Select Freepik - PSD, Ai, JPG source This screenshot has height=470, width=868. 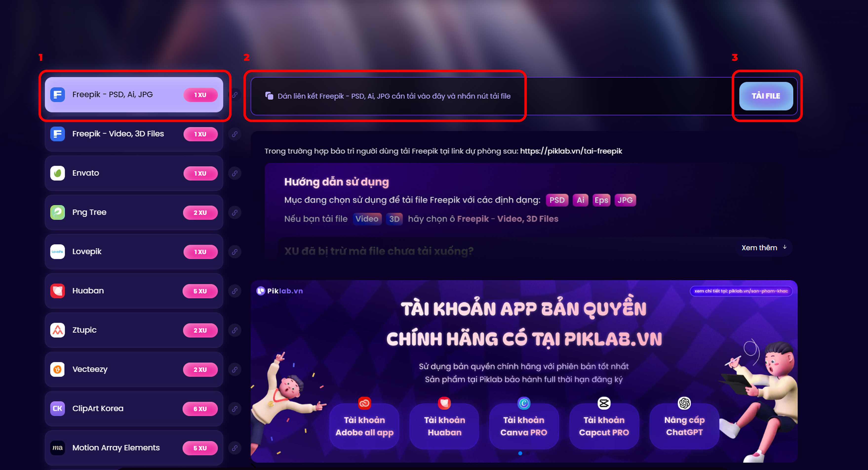134,95
